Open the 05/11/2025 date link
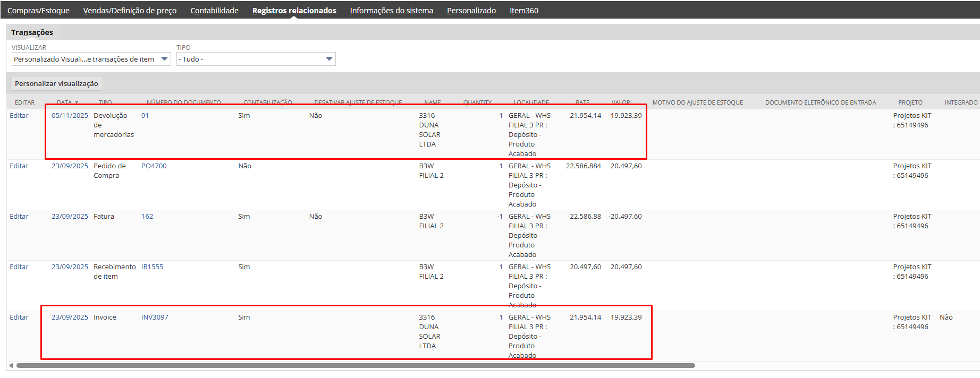The image size is (980, 378). pos(70,116)
